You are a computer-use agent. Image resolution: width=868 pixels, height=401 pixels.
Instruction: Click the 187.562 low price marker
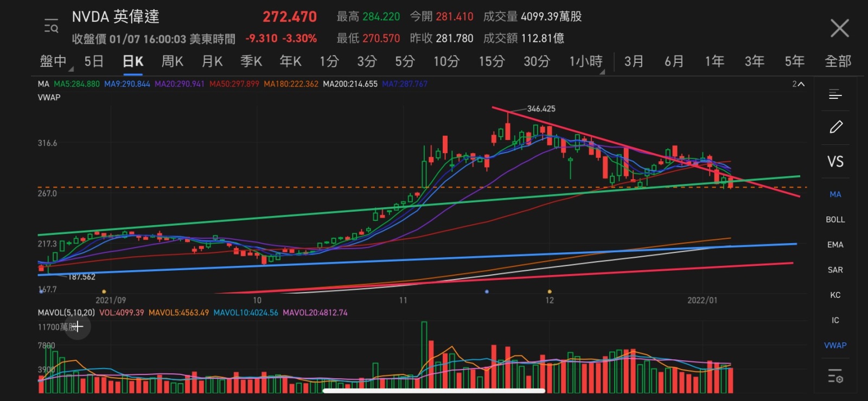[x=81, y=277]
